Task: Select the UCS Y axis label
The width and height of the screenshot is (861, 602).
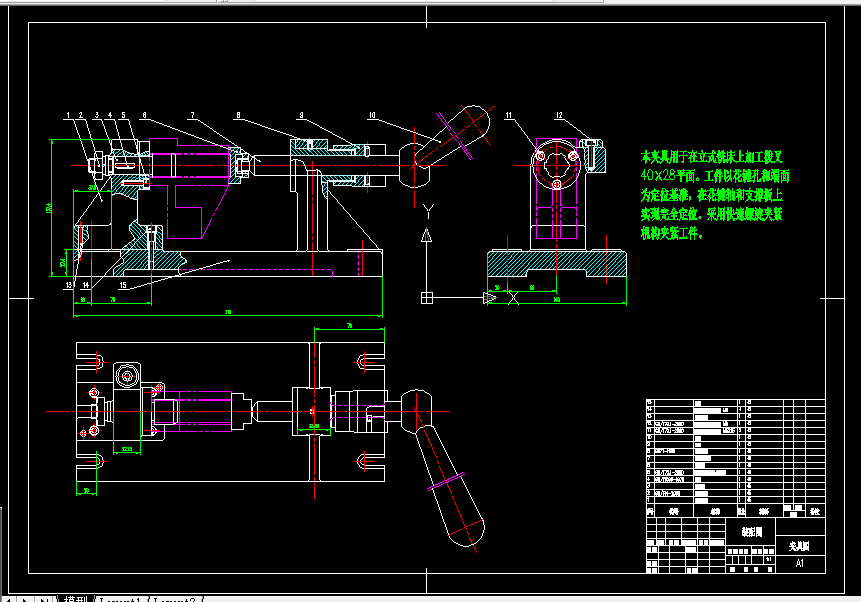Action: (428, 211)
